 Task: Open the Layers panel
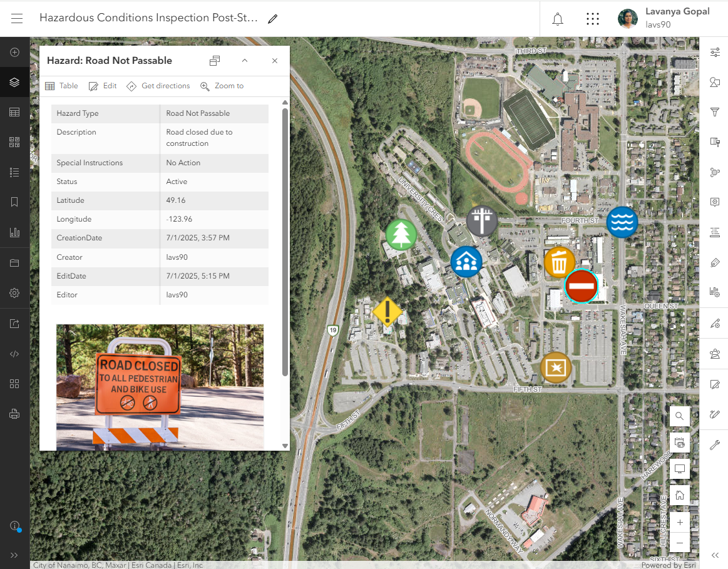pos(14,82)
